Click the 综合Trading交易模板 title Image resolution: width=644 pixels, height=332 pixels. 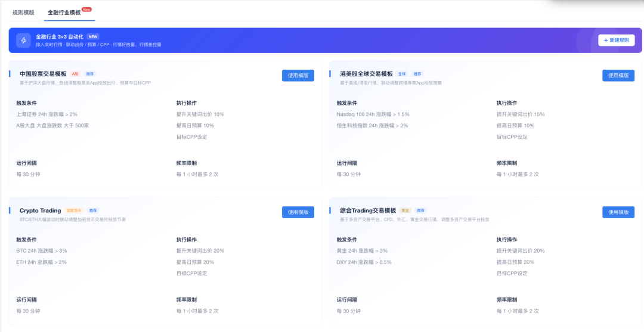tap(368, 210)
